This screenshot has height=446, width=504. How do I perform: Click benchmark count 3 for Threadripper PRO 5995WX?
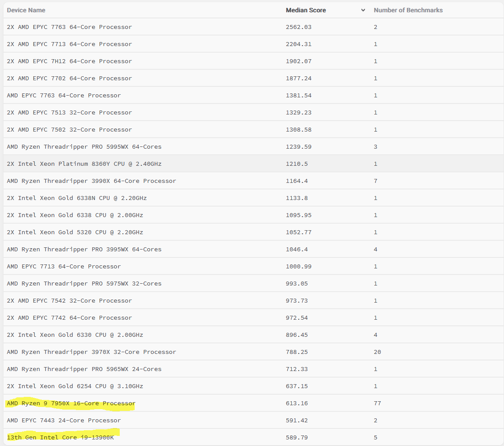pos(375,147)
